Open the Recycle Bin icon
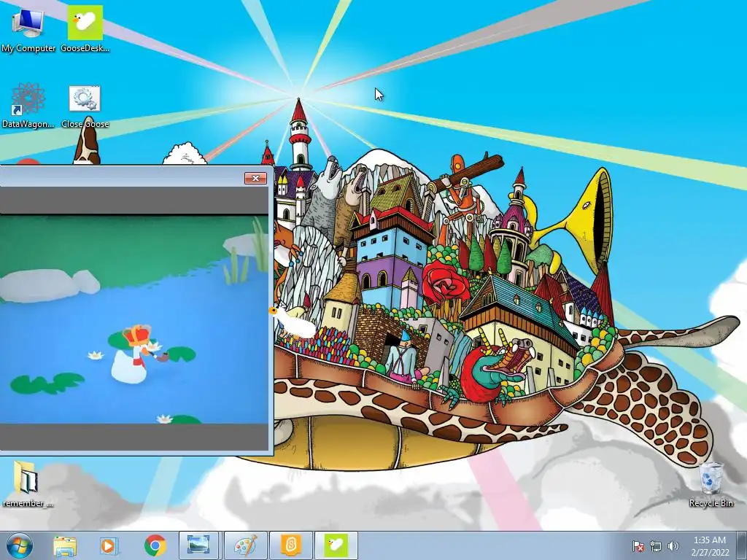The image size is (747, 560). [711, 484]
